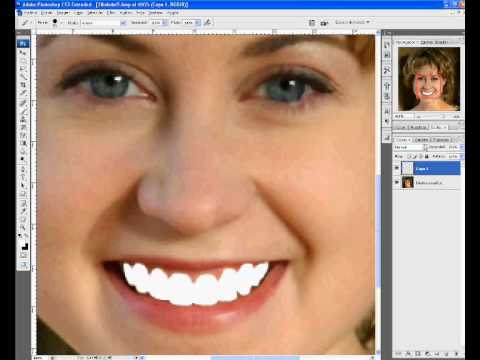Click create new layer icon
Viewport: 480px width, 360px height.
click(x=447, y=353)
